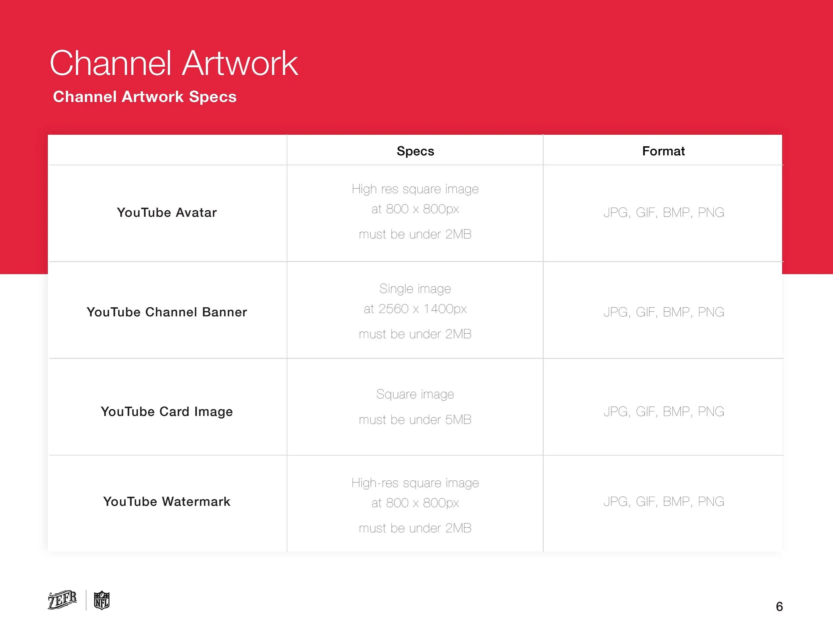The height and width of the screenshot is (644, 833).
Task: Click 'Square image' in Card Image specs
Action: [416, 394]
